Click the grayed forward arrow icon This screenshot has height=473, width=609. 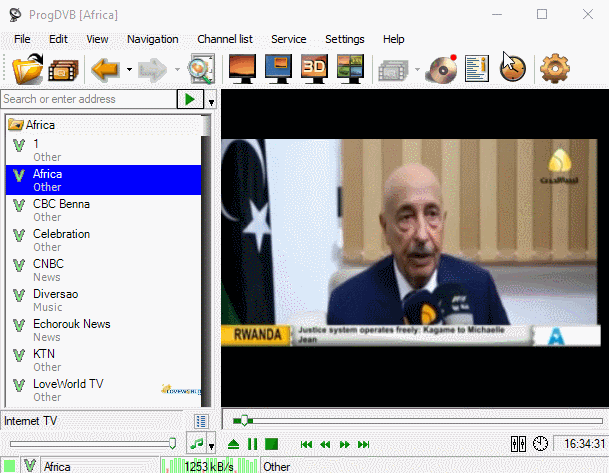pos(153,70)
